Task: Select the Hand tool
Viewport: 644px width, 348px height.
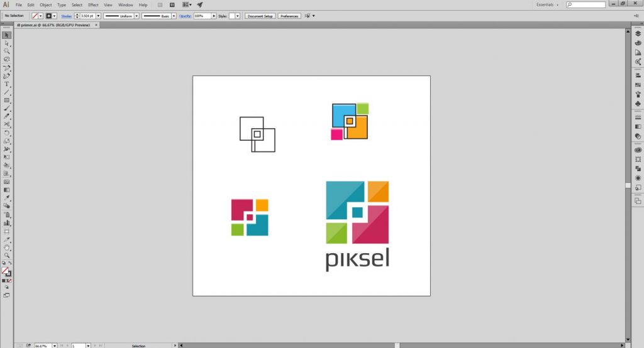Action: click(7, 247)
